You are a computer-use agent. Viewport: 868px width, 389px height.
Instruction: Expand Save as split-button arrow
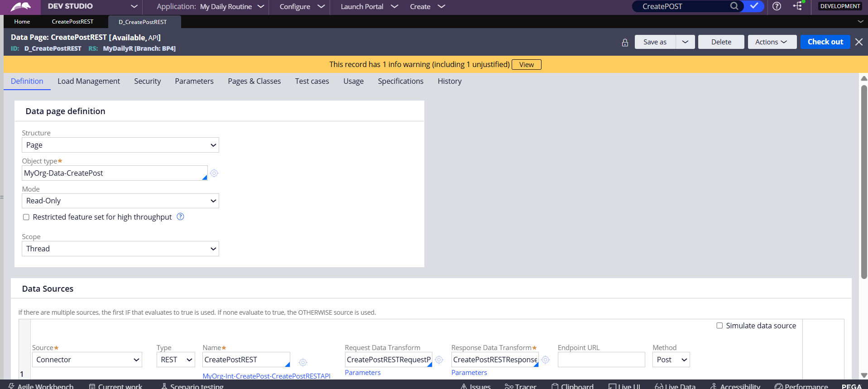685,42
